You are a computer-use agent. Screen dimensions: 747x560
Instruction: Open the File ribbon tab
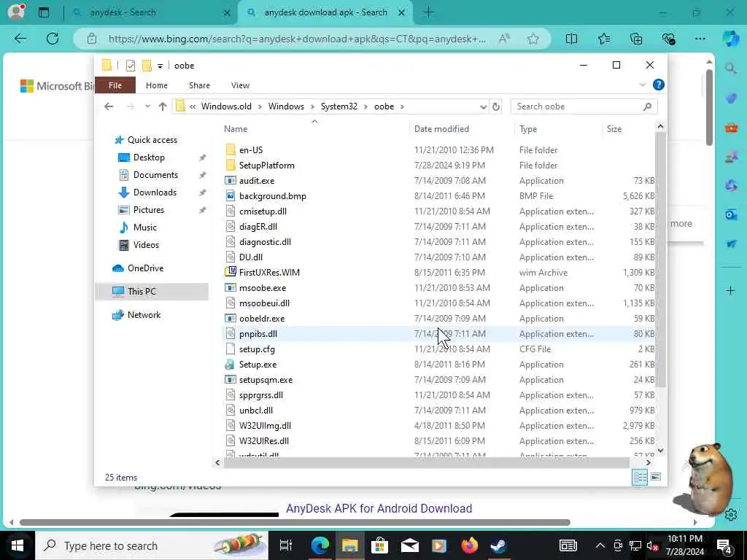[115, 85]
